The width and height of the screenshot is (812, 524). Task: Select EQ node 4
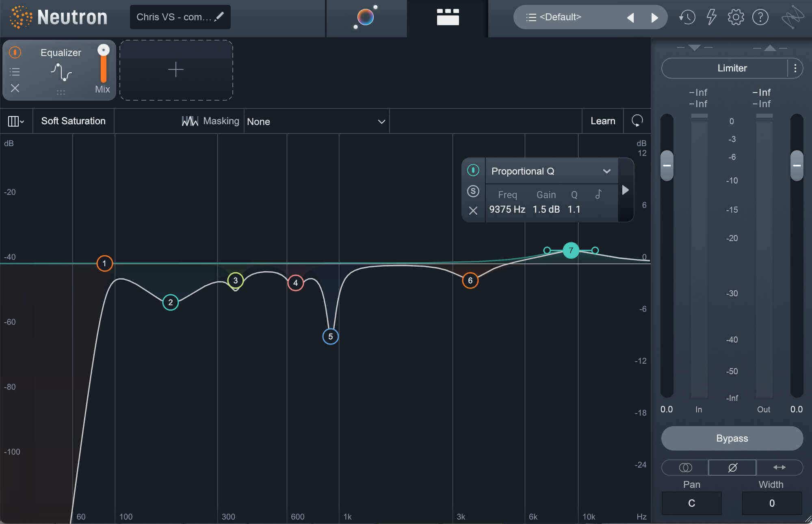(x=295, y=282)
